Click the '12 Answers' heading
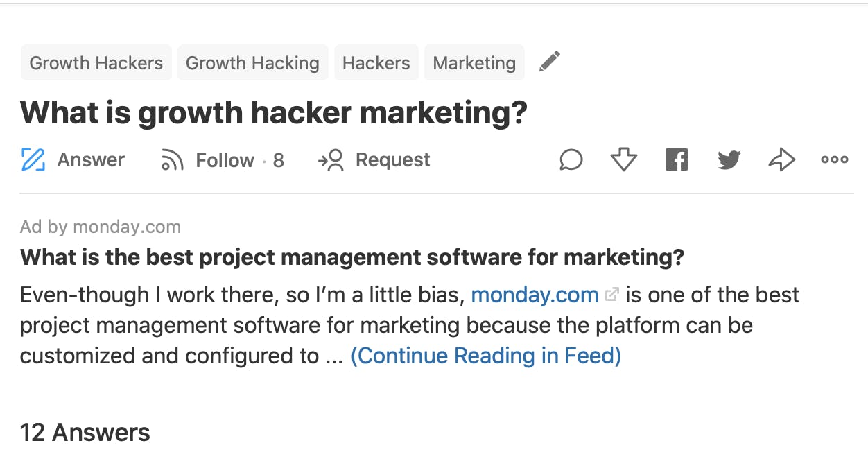This screenshot has height=459, width=868. [85, 433]
